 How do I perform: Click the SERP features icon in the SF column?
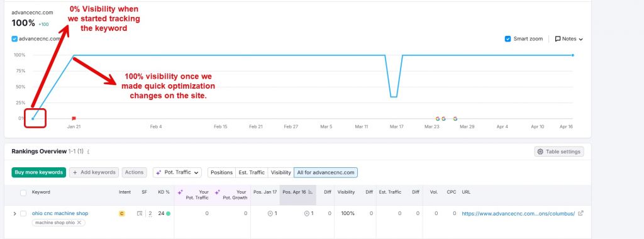140,214
